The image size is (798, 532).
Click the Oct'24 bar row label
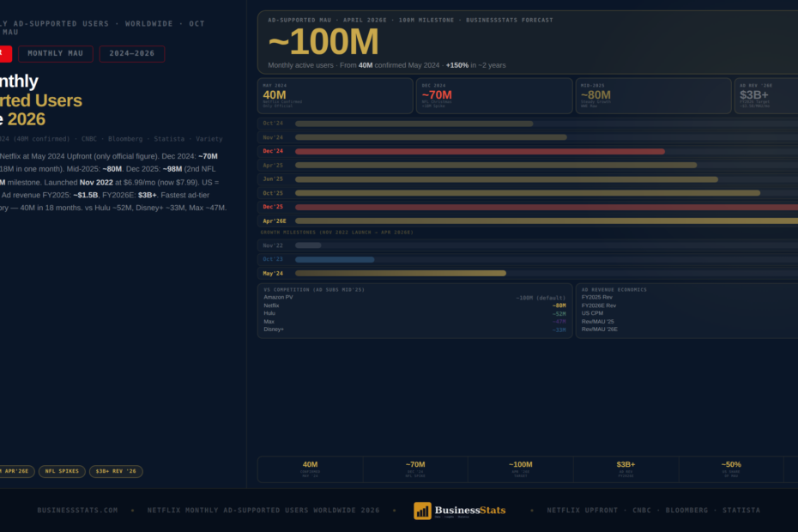click(x=273, y=124)
